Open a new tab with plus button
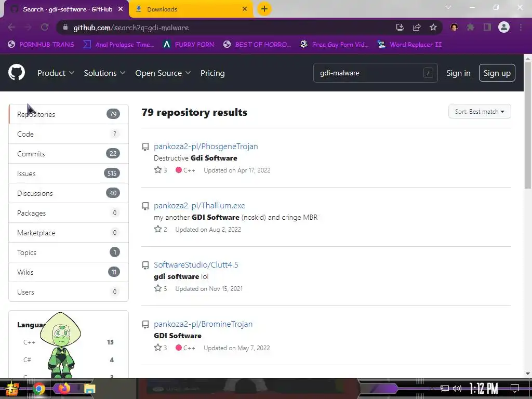Image resolution: width=532 pixels, height=399 pixels. click(x=264, y=9)
